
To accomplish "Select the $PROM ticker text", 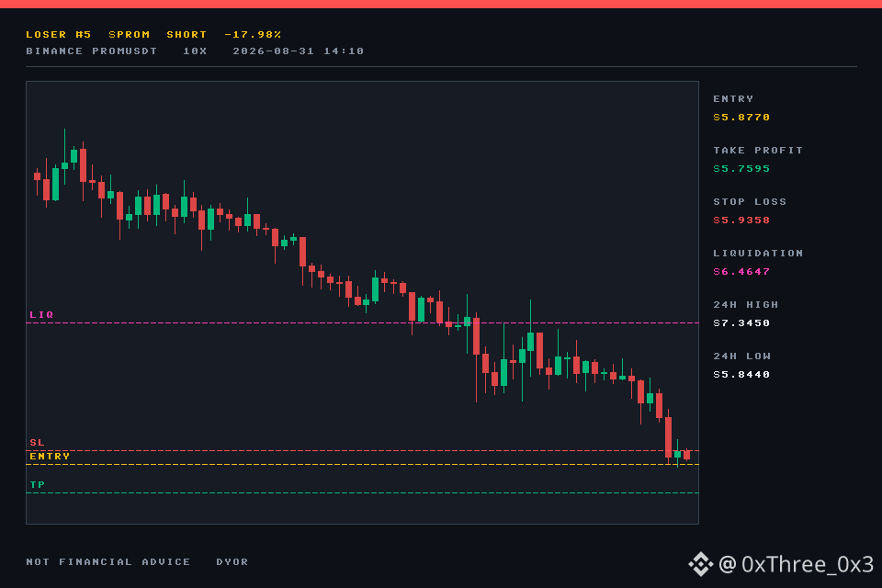I will pos(130,35).
